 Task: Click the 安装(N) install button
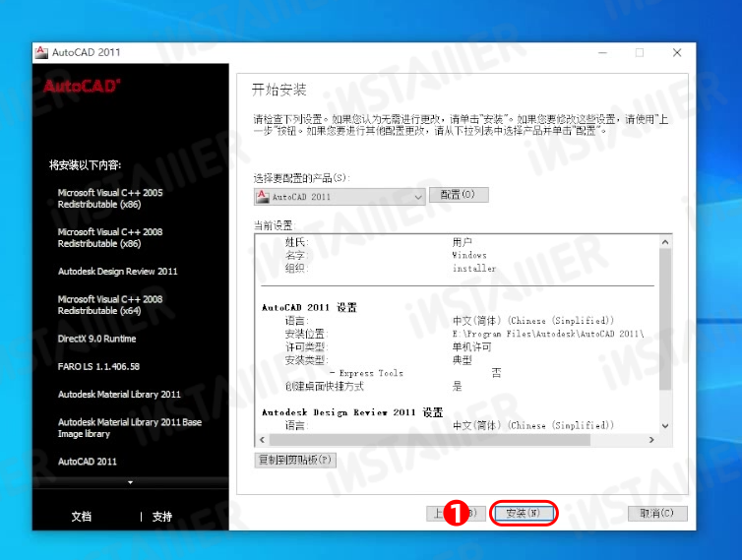(x=523, y=513)
